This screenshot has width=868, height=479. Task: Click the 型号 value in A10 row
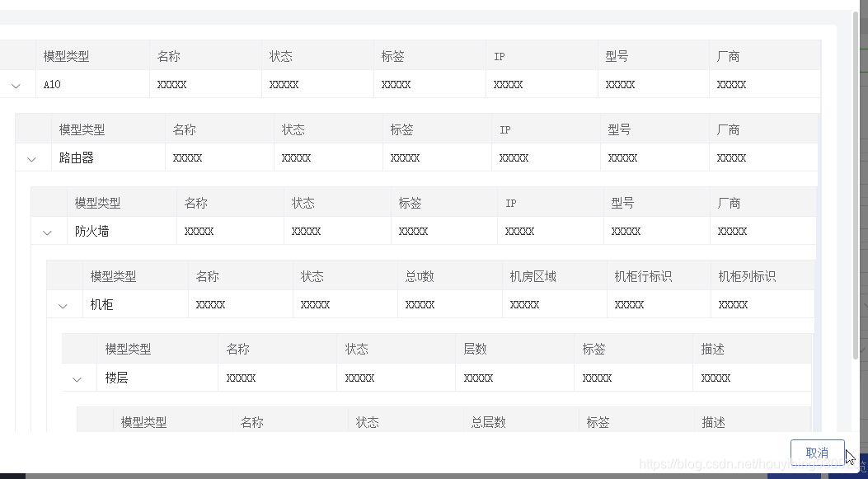(x=620, y=85)
